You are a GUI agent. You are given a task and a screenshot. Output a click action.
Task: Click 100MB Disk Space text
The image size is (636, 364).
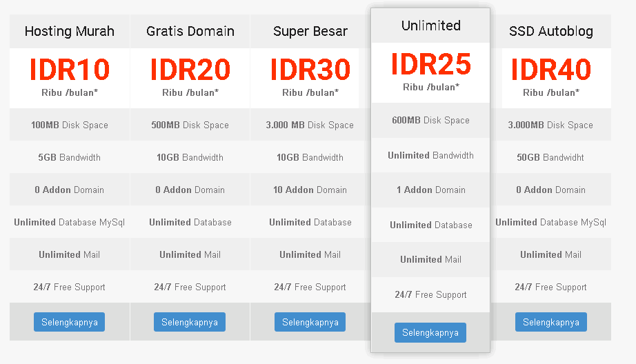(x=70, y=125)
